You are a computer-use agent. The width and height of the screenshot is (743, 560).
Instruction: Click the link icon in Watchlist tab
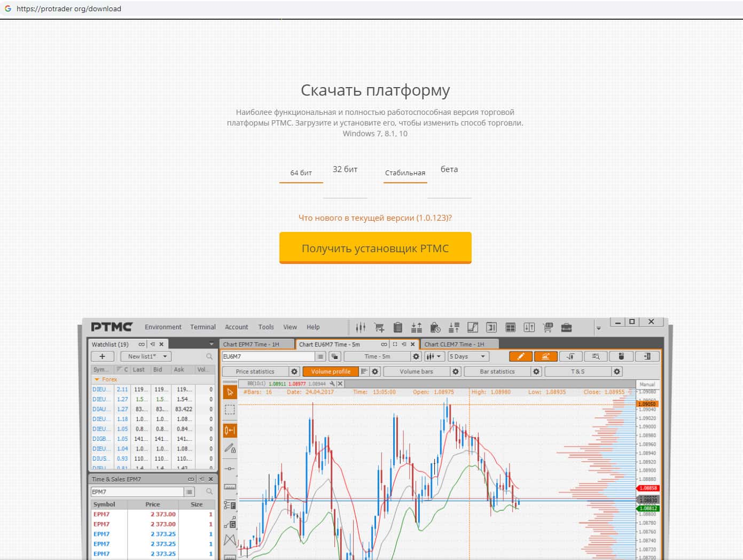click(142, 345)
